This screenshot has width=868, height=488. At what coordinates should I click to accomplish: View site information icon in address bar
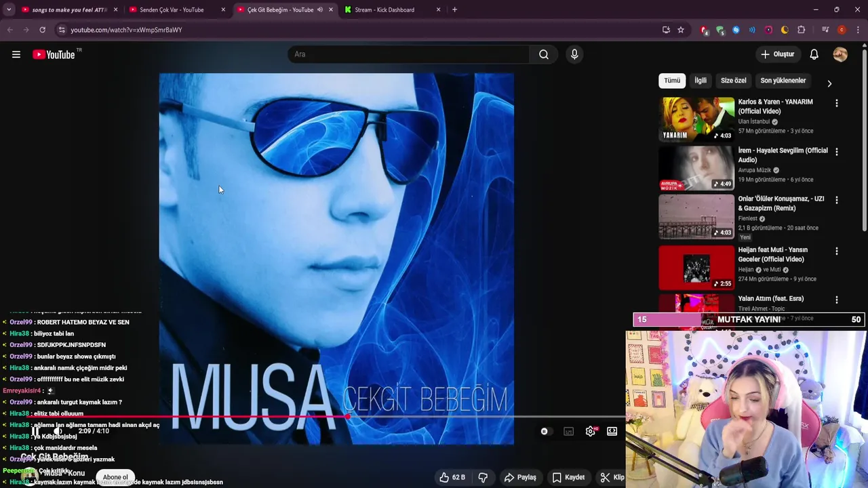(x=62, y=30)
